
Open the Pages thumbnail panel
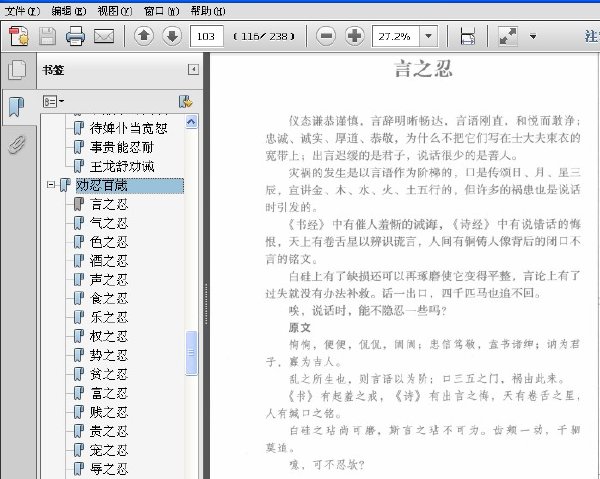coord(18,70)
